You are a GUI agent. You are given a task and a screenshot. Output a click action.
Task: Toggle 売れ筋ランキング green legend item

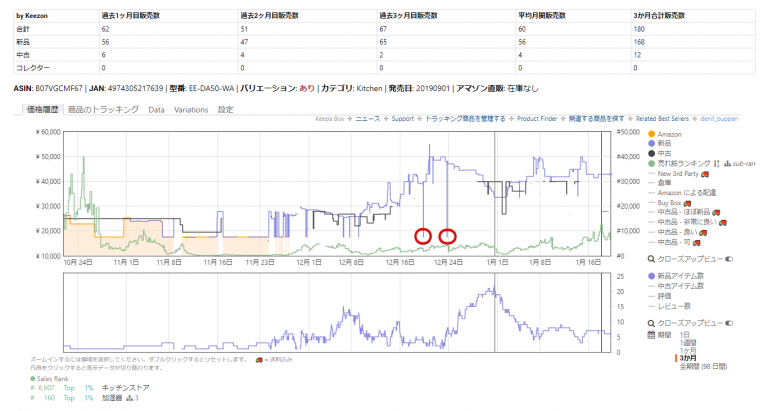(x=652, y=163)
